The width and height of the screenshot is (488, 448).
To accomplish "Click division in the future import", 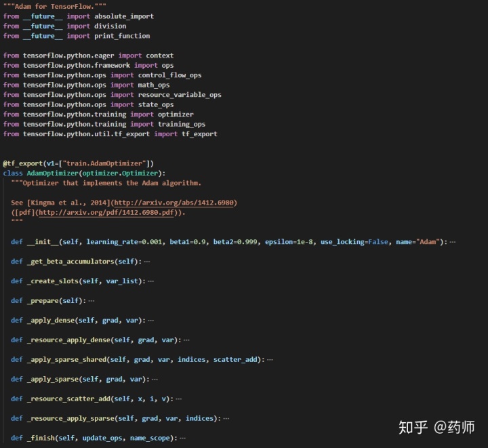I will 110,26.
